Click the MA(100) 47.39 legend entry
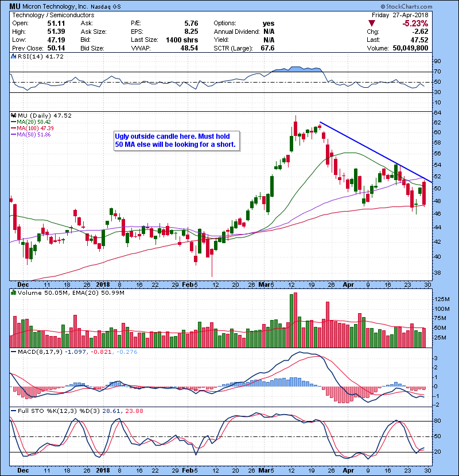 tap(32, 128)
